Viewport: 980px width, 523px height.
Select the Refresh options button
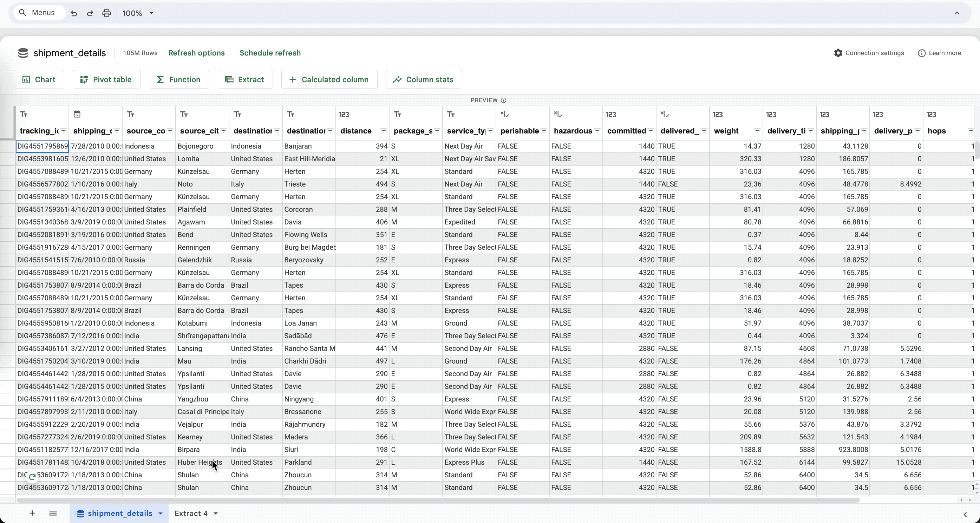point(196,52)
